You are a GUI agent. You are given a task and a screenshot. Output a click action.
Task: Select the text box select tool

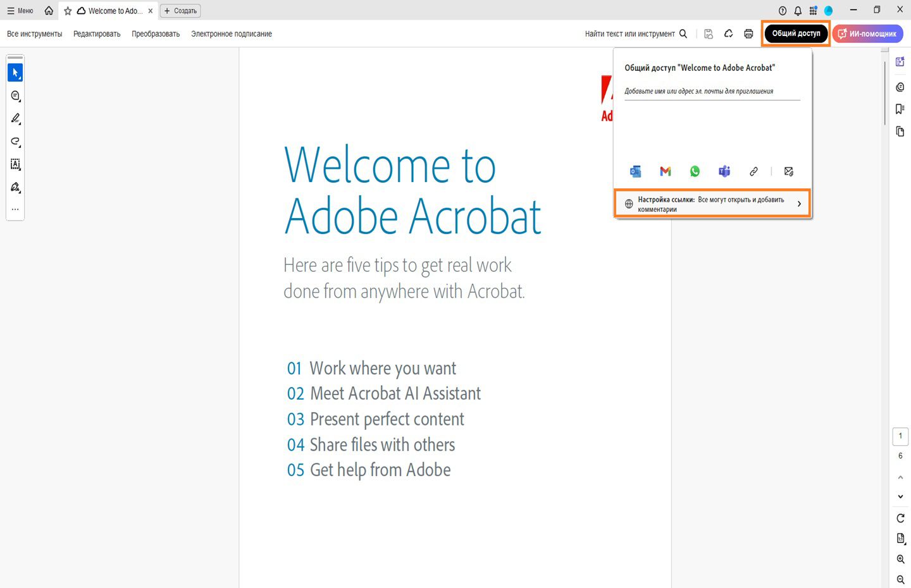click(15, 164)
